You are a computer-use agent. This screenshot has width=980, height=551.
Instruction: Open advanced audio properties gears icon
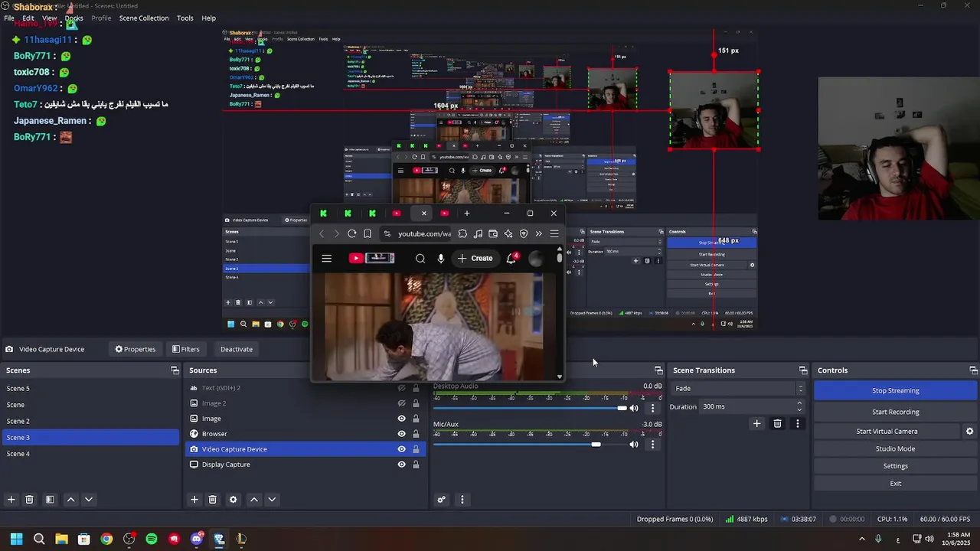(442, 500)
